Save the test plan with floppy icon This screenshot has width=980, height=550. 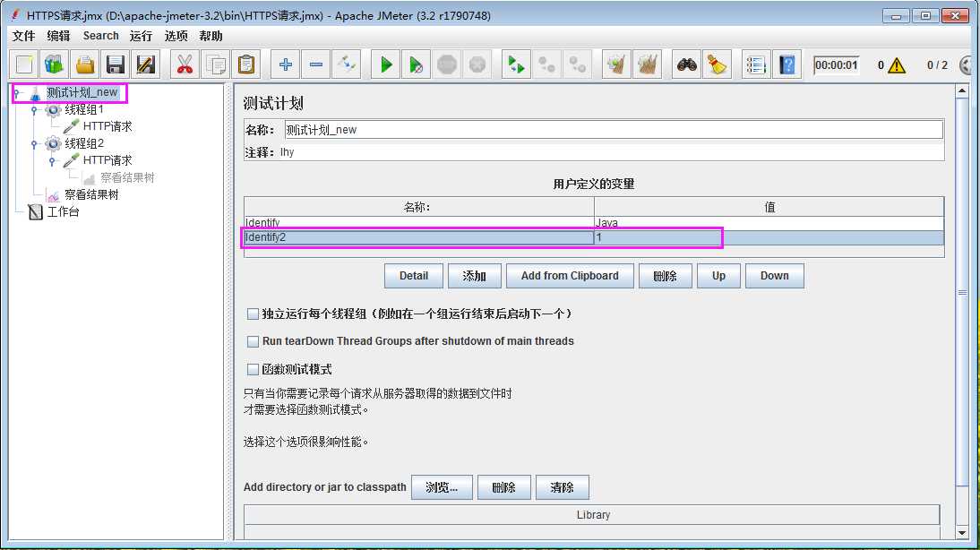click(x=116, y=64)
